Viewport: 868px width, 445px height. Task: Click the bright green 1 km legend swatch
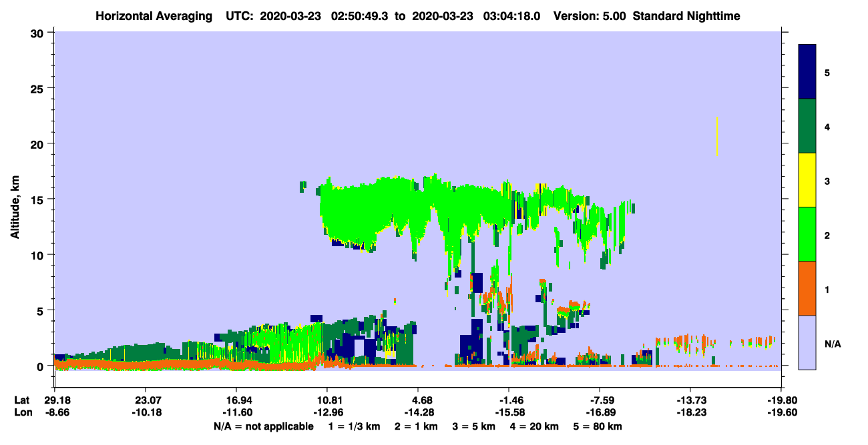[x=807, y=234]
